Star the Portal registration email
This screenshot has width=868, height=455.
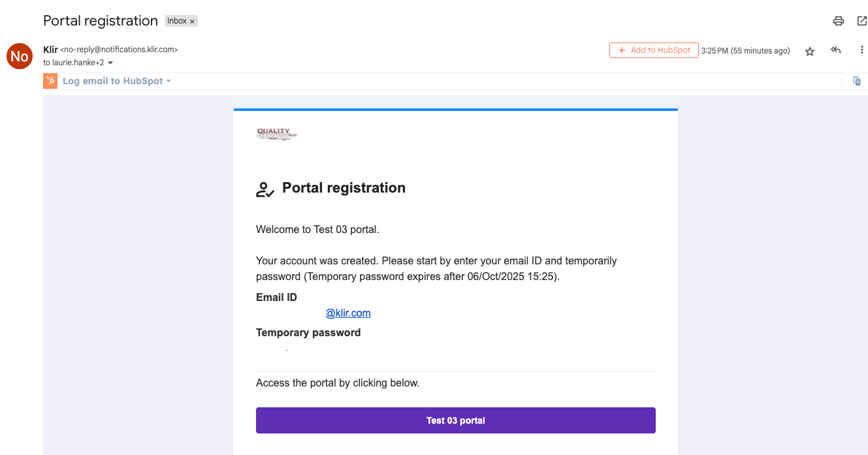(x=809, y=50)
